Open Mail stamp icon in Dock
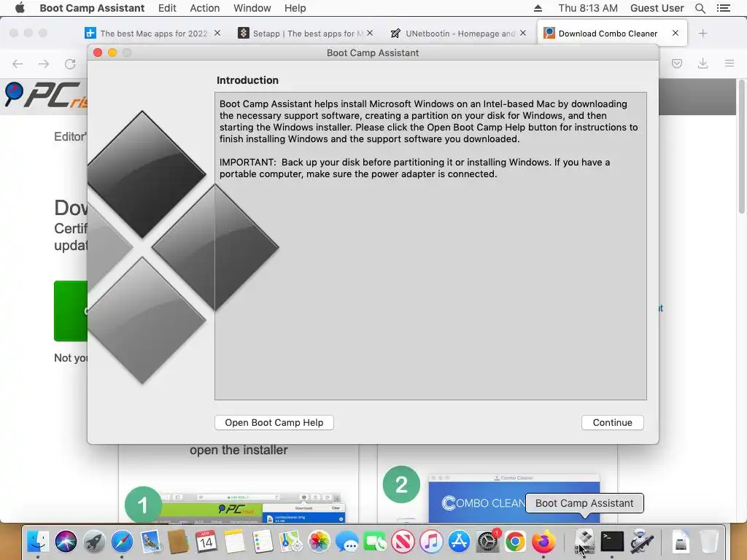 coord(150,542)
